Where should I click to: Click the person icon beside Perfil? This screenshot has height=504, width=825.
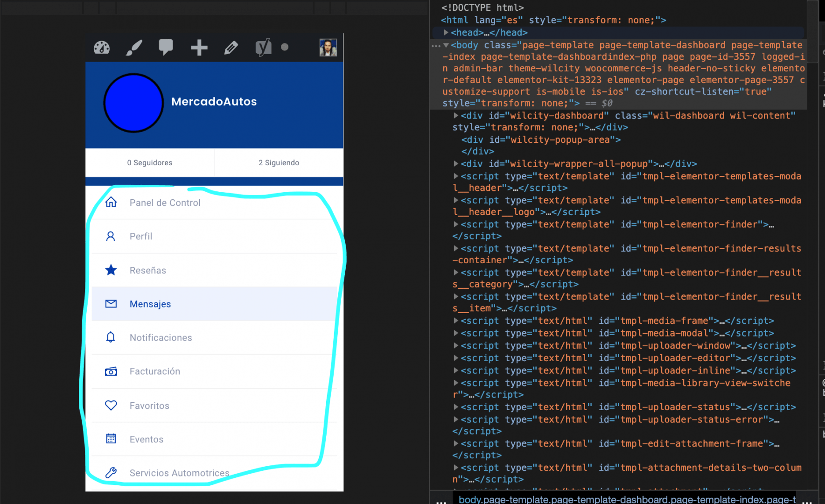[x=111, y=236]
